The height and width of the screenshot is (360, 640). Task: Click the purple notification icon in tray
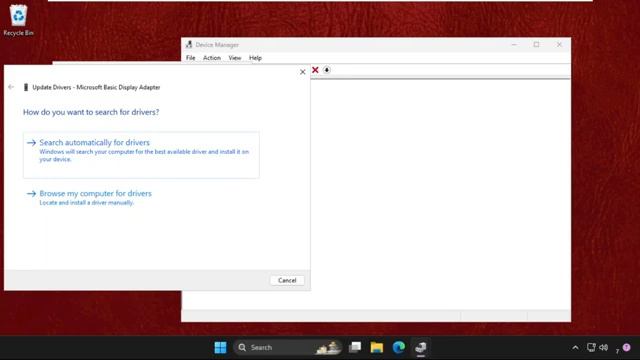(x=627, y=347)
